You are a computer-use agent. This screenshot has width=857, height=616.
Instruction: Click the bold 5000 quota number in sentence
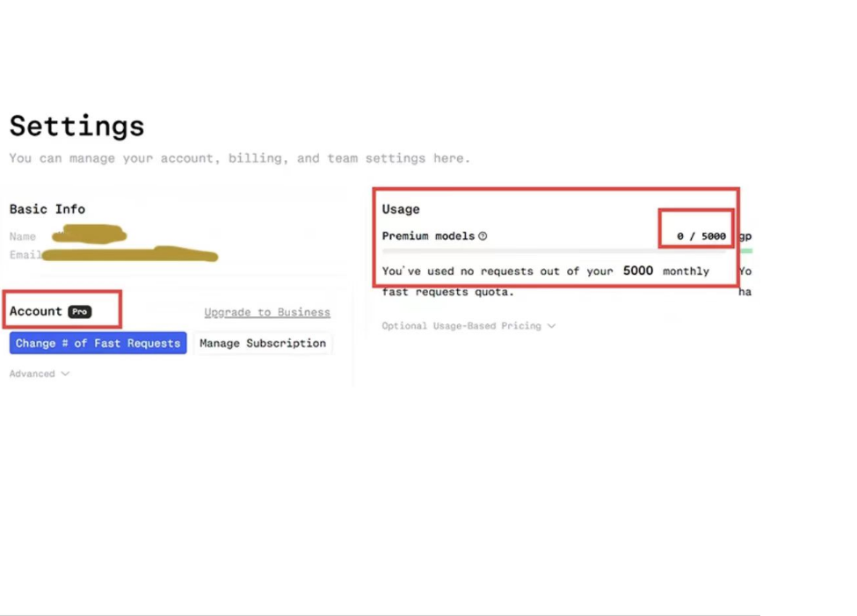(x=638, y=271)
